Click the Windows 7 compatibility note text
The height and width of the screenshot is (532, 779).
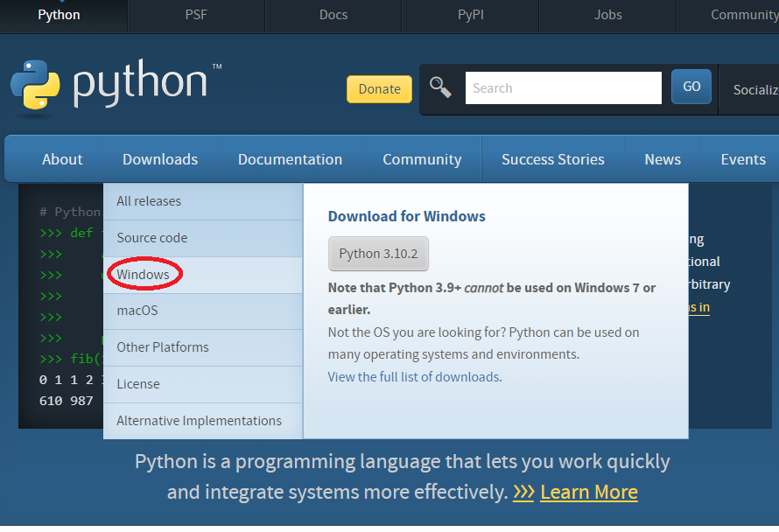point(492,298)
